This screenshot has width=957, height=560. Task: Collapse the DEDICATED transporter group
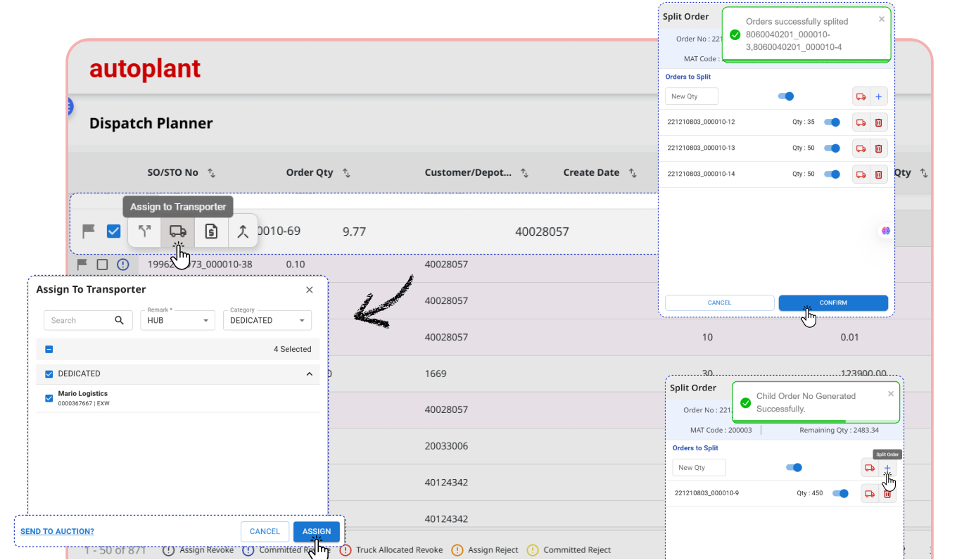pyautogui.click(x=309, y=374)
